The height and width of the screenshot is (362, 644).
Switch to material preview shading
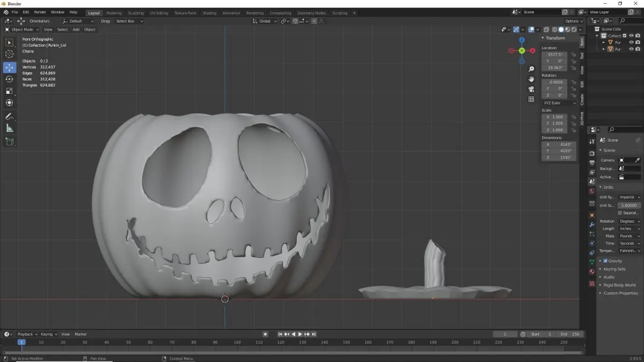coord(568,29)
